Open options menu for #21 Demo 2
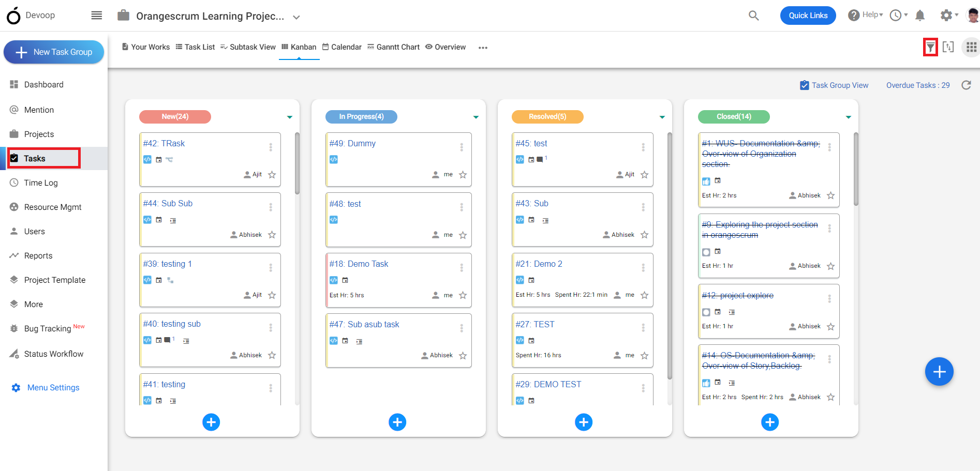 click(643, 268)
